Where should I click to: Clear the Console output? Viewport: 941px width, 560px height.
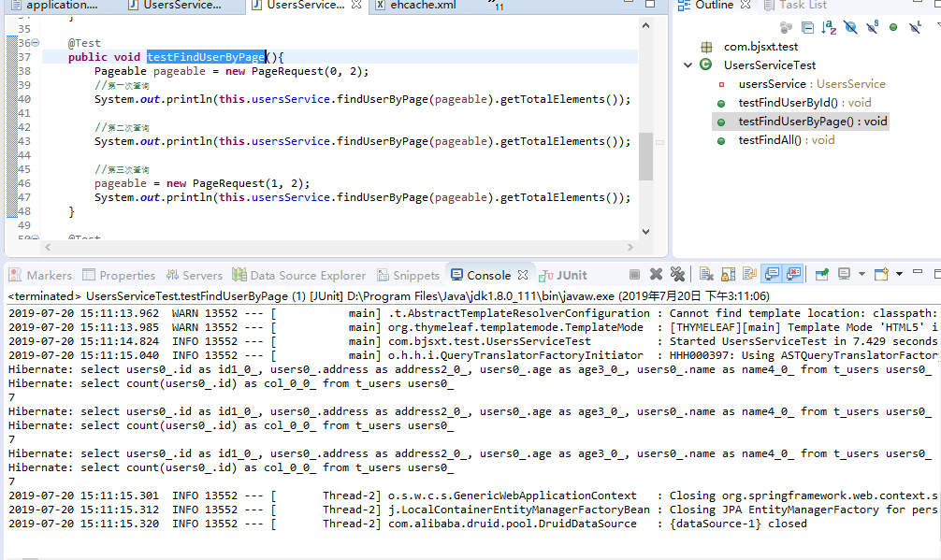(x=706, y=275)
